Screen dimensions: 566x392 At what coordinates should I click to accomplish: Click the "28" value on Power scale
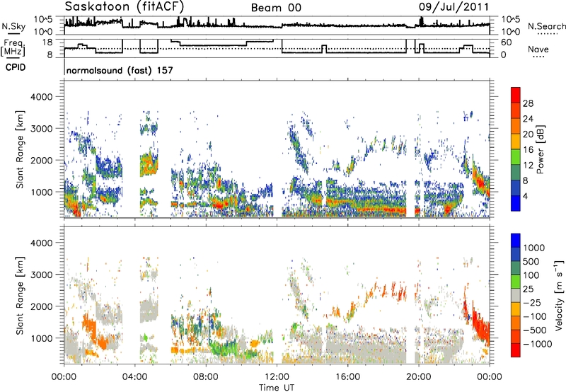(x=528, y=103)
